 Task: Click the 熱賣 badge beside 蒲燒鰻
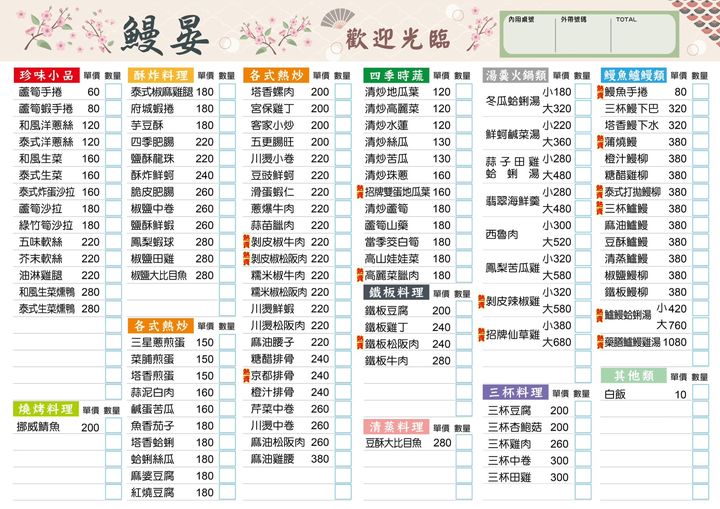600,142
